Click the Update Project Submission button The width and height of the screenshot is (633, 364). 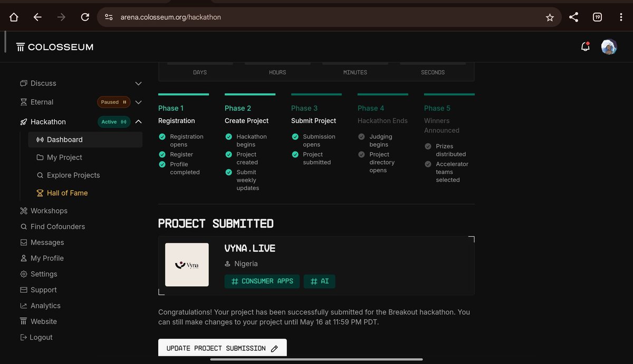pos(223,348)
